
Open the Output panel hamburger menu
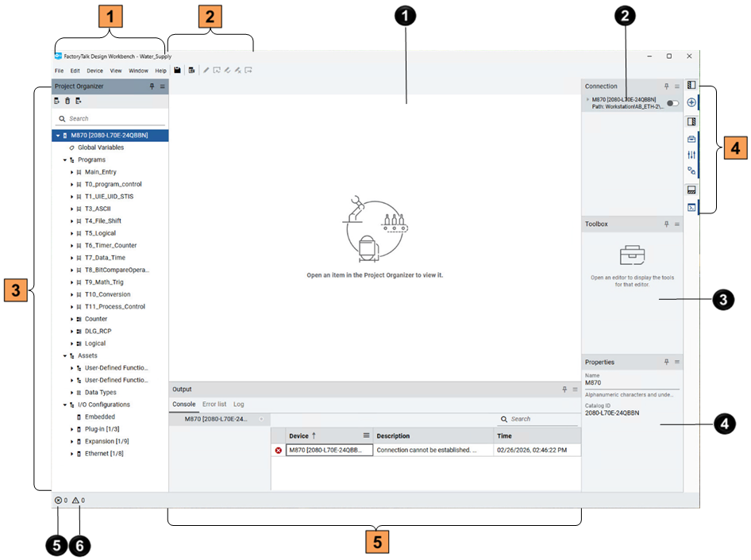(x=575, y=389)
